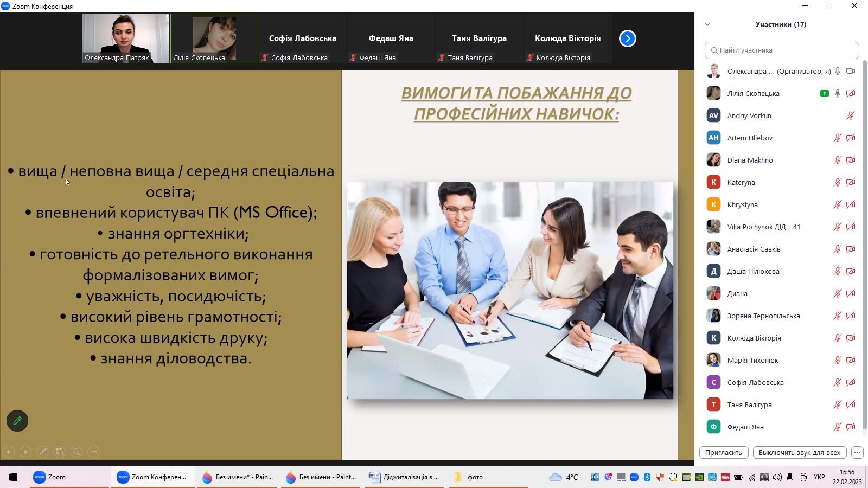Click the УКР language indicator

click(819, 477)
